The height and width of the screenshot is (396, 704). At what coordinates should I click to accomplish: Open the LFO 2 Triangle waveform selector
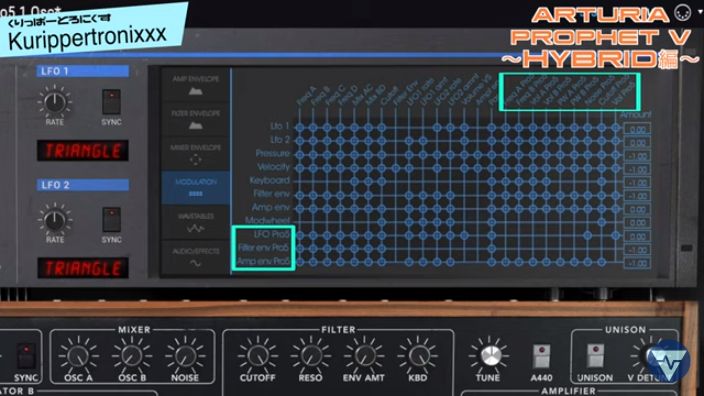click(x=83, y=268)
